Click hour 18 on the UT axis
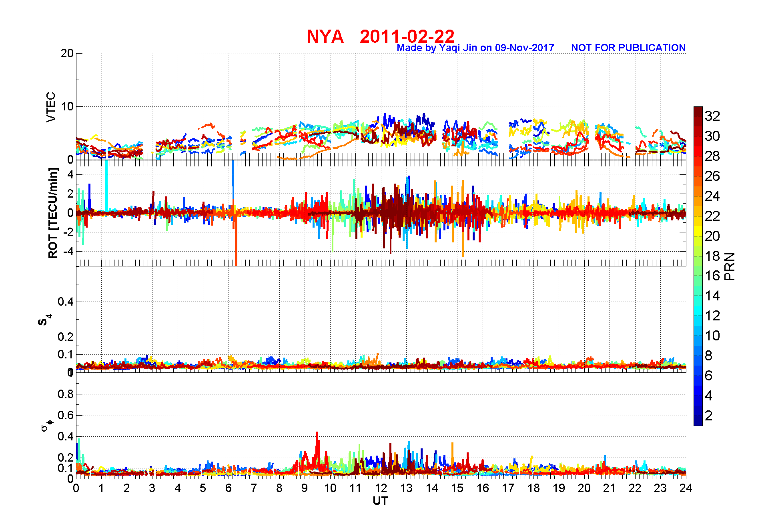Screen dimensions: 762x532 (533, 488)
